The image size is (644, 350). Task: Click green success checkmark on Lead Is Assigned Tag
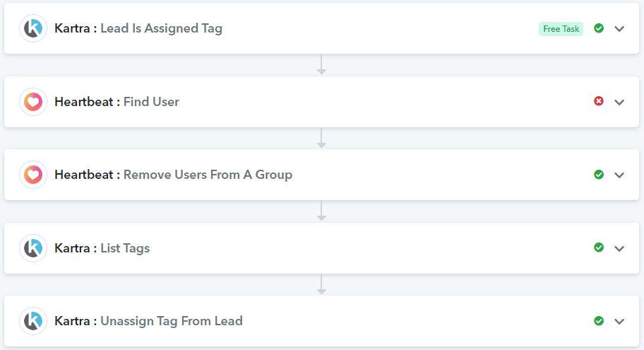(599, 28)
